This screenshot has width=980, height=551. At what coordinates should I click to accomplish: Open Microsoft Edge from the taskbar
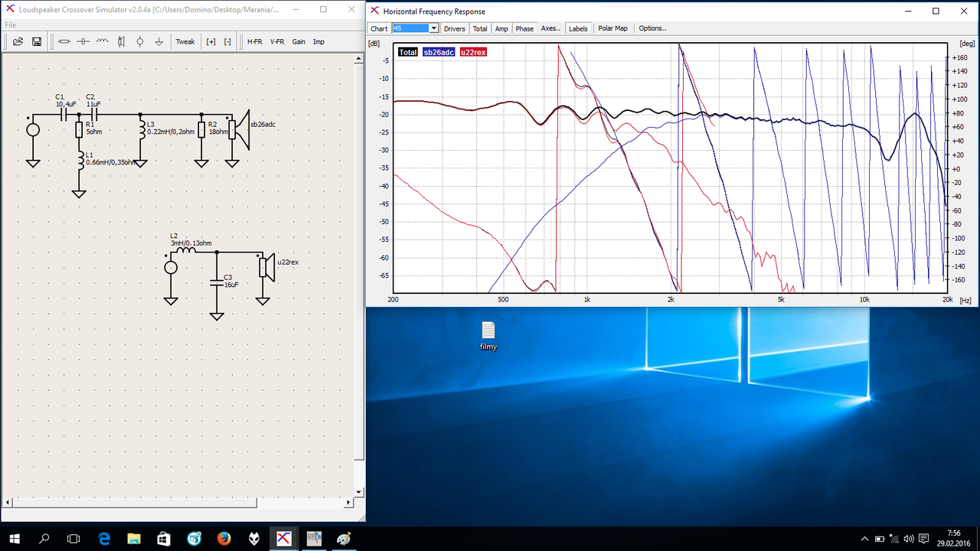104,539
